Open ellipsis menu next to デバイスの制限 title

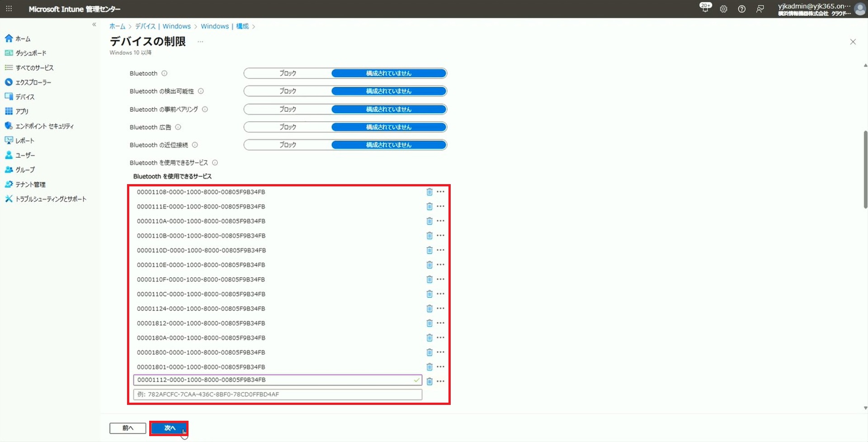click(200, 42)
